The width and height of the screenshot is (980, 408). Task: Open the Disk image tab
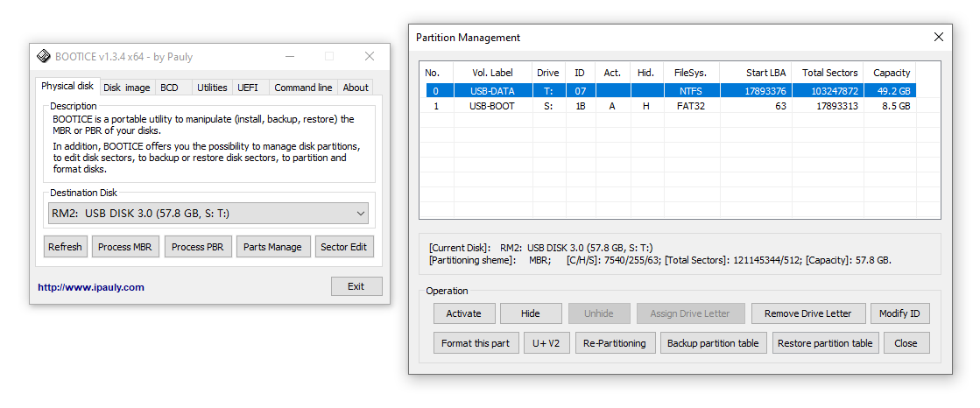127,88
